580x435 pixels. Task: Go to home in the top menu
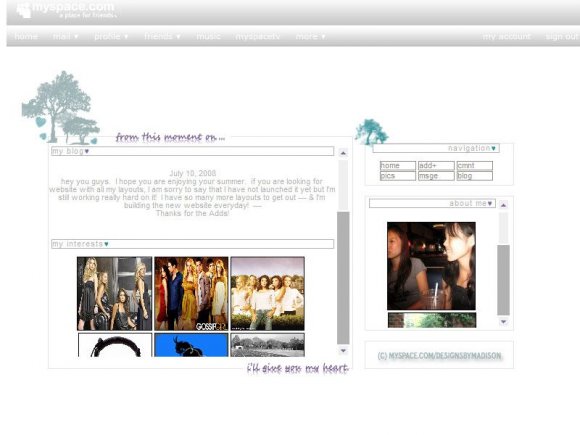click(x=26, y=36)
